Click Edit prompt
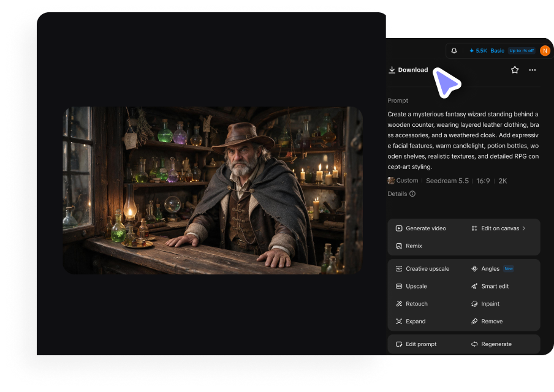The width and height of the screenshot is (554, 392). point(416,344)
